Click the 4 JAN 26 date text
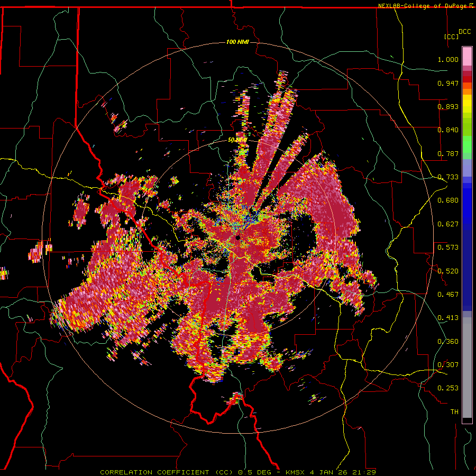This screenshot has width=476, height=476. point(329,472)
